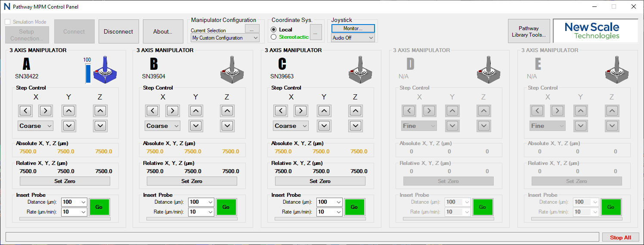Open manipulator A insert Rate dropdown

pos(83,212)
